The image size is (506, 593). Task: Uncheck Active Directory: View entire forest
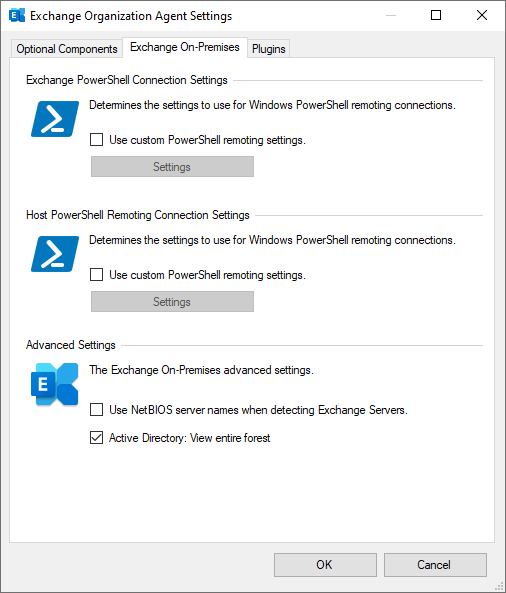click(x=96, y=438)
